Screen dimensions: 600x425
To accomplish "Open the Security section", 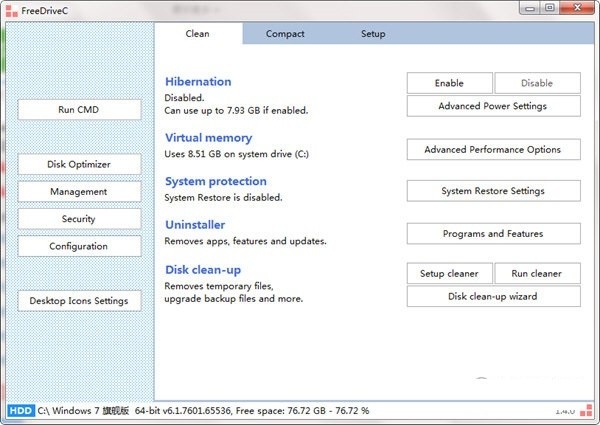I will (79, 218).
